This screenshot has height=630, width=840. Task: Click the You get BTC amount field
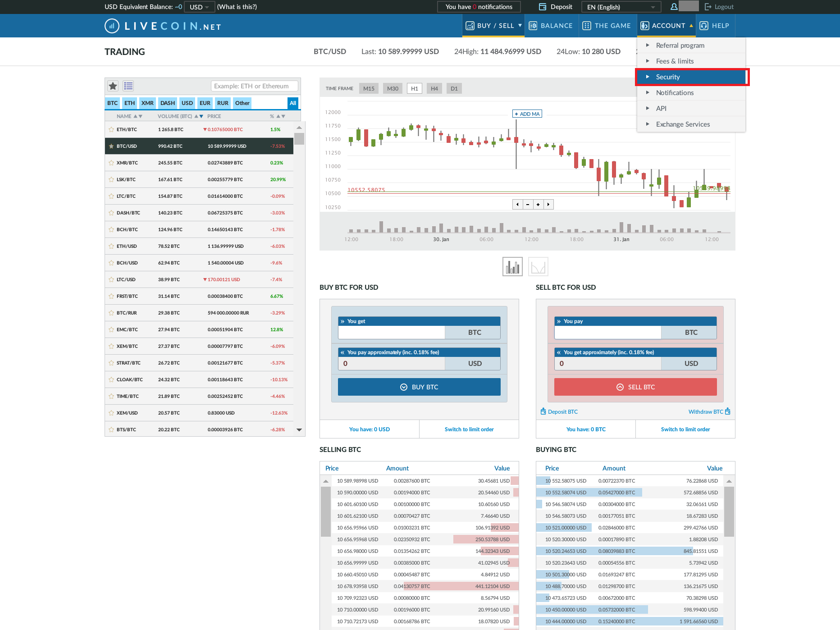[392, 333]
